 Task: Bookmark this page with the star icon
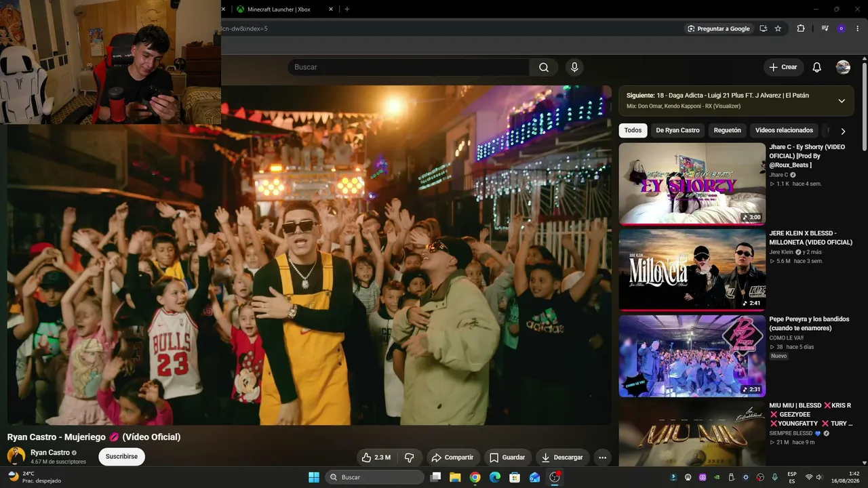point(778,28)
